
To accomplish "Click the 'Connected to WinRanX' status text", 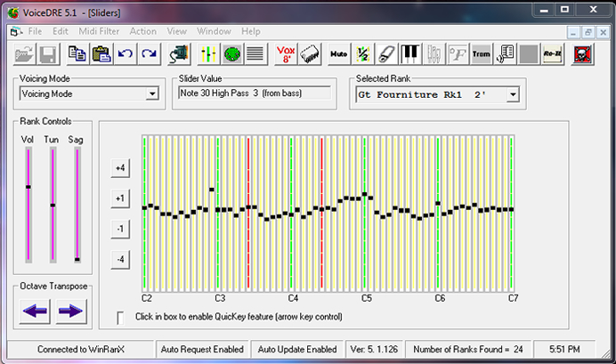I will (81, 349).
